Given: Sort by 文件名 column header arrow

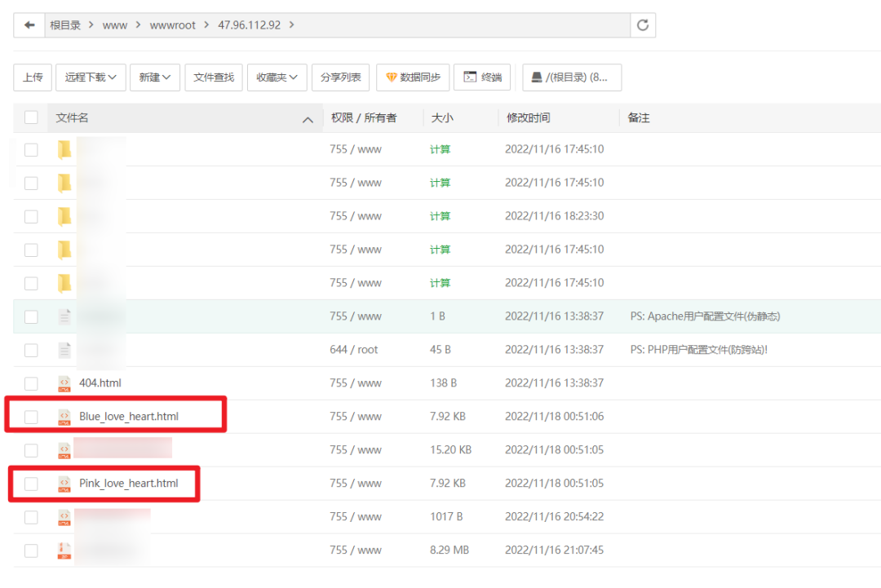Looking at the screenshot, I should point(308,119).
